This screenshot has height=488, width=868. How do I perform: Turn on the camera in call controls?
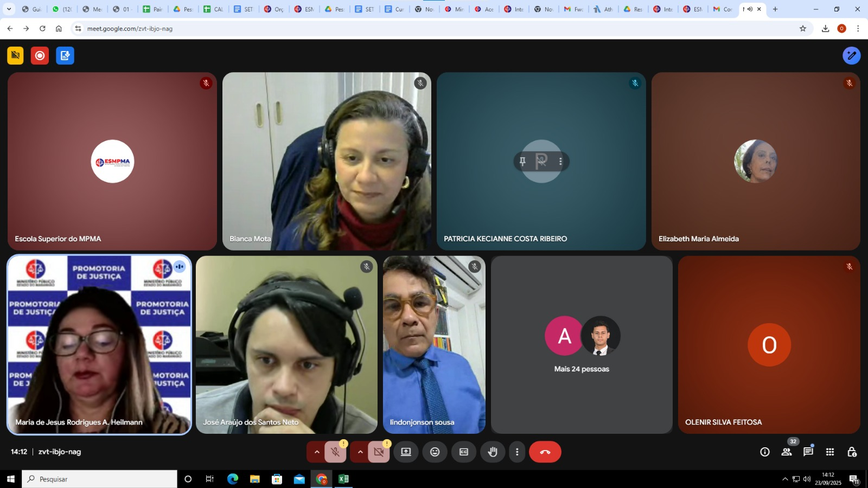[379, 452]
